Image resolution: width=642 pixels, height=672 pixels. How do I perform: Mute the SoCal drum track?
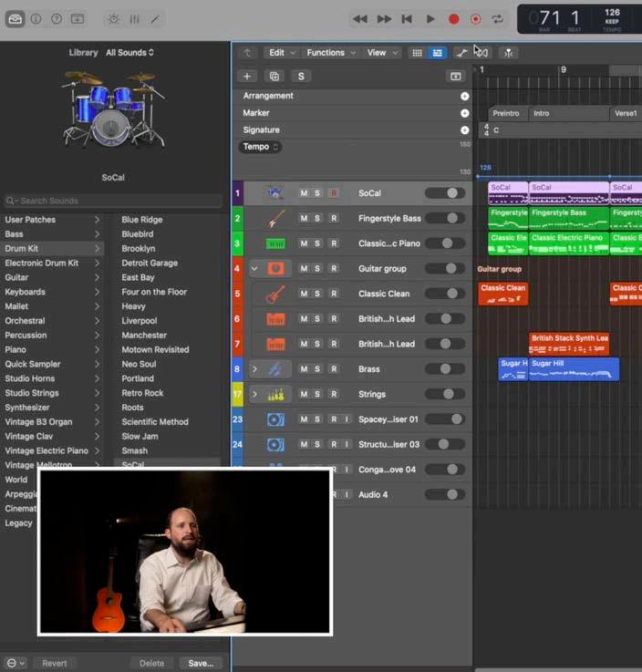(304, 193)
